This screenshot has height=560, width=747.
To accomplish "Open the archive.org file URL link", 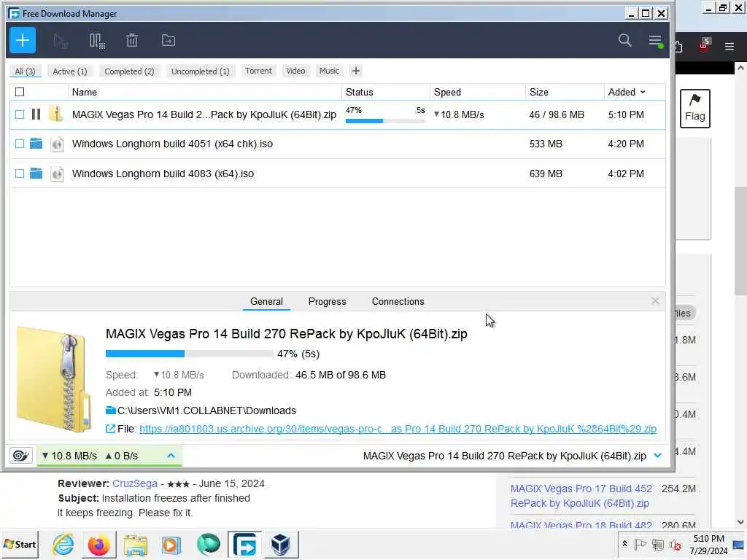I will click(x=398, y=429).
